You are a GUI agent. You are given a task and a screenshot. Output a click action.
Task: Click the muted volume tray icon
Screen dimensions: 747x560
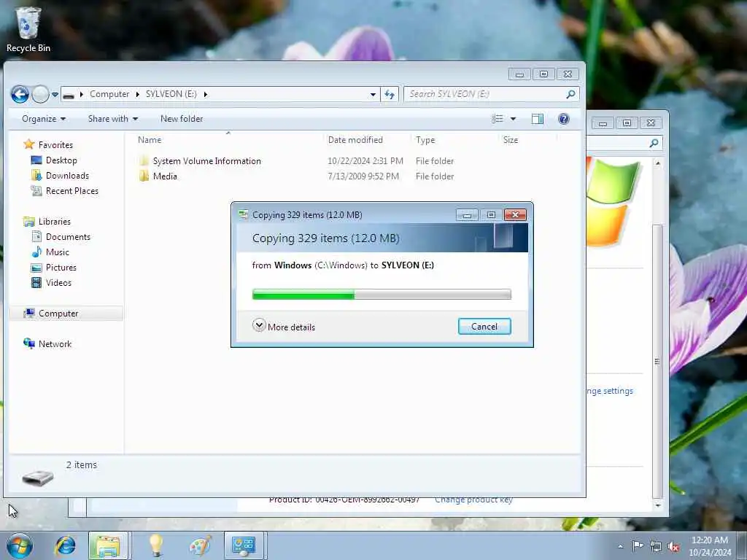(x=673, y=547)
